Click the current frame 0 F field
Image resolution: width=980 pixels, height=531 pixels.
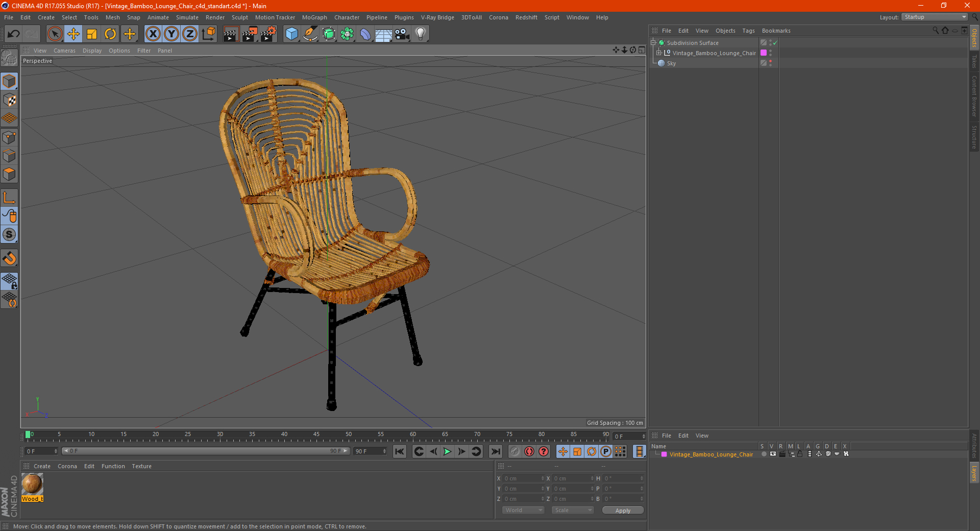pyautogui.click(x=41, y=451)
